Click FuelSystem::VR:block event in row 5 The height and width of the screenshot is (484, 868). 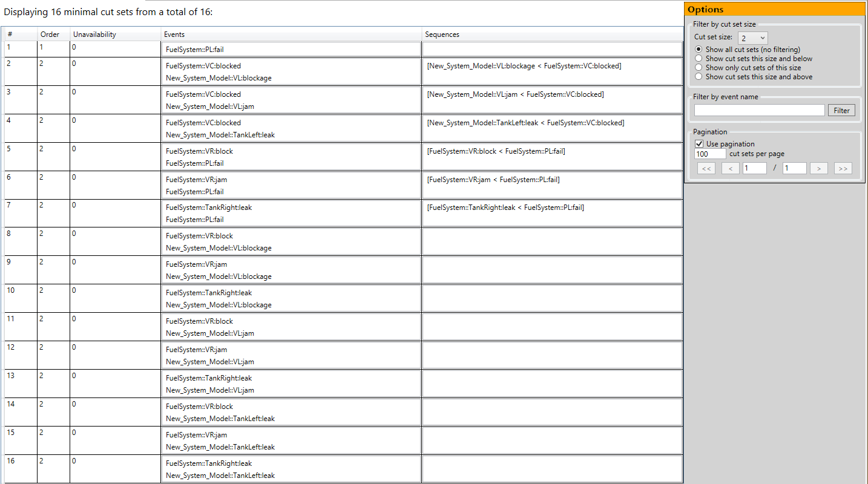(x=199, y=151)
